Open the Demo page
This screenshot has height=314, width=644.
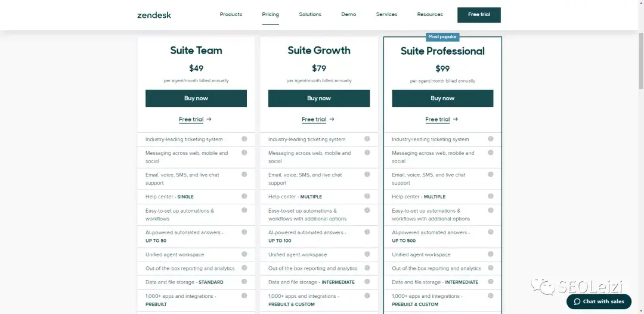[349, 14]
